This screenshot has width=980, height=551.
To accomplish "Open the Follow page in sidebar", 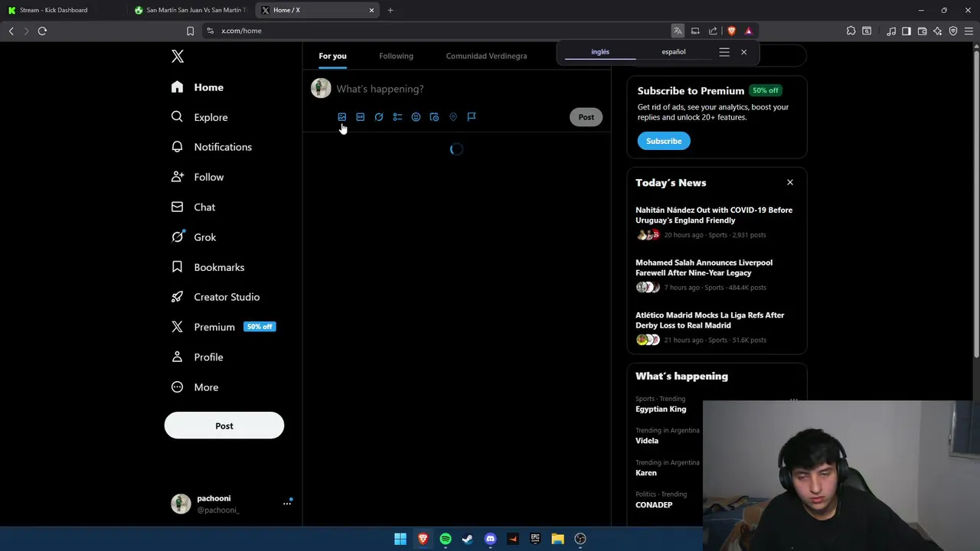I will 198,177.
